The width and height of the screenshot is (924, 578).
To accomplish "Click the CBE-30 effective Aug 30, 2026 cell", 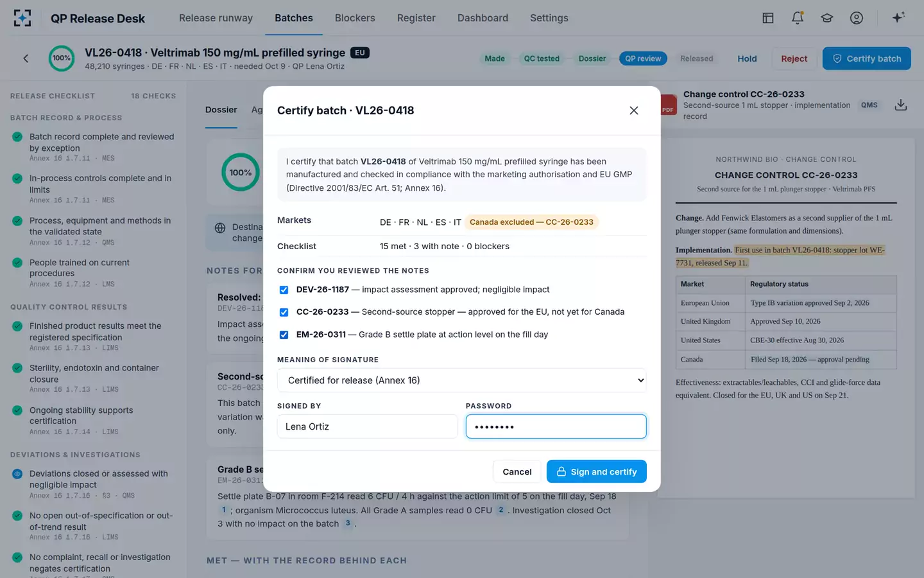I will [x=821, y=340].
